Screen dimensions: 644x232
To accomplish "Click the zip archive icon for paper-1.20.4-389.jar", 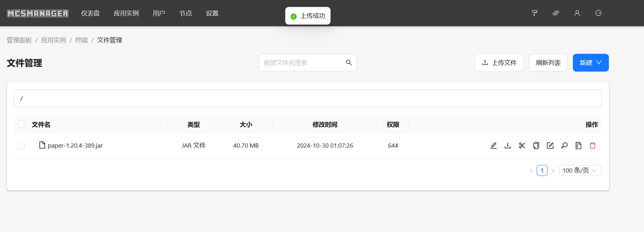I will (579, 145).
